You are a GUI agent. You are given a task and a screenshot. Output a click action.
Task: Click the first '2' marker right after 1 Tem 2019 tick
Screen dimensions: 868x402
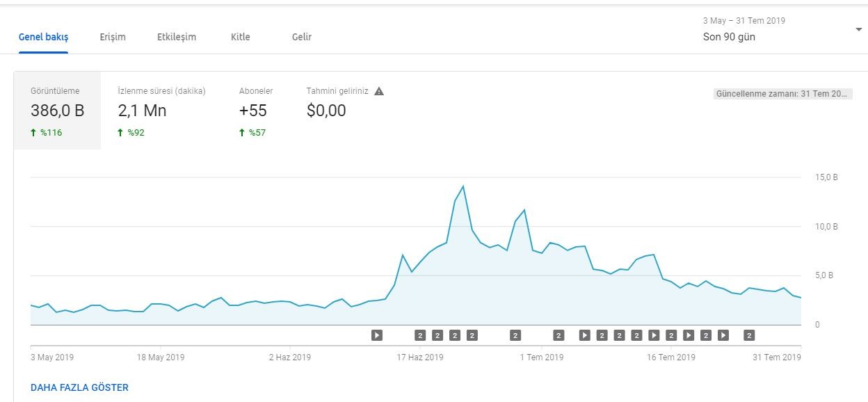coord(558,335)
